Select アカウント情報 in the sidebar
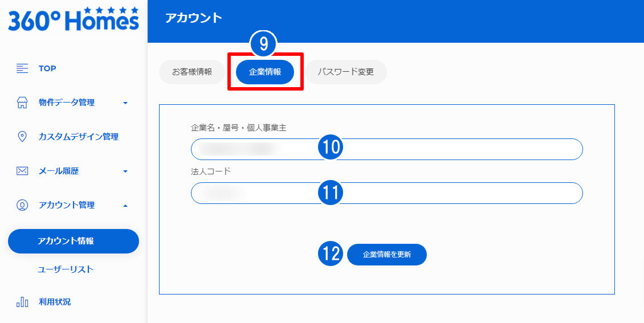The height and width of the screenshot is (323, 644). (x=74, y=241)
